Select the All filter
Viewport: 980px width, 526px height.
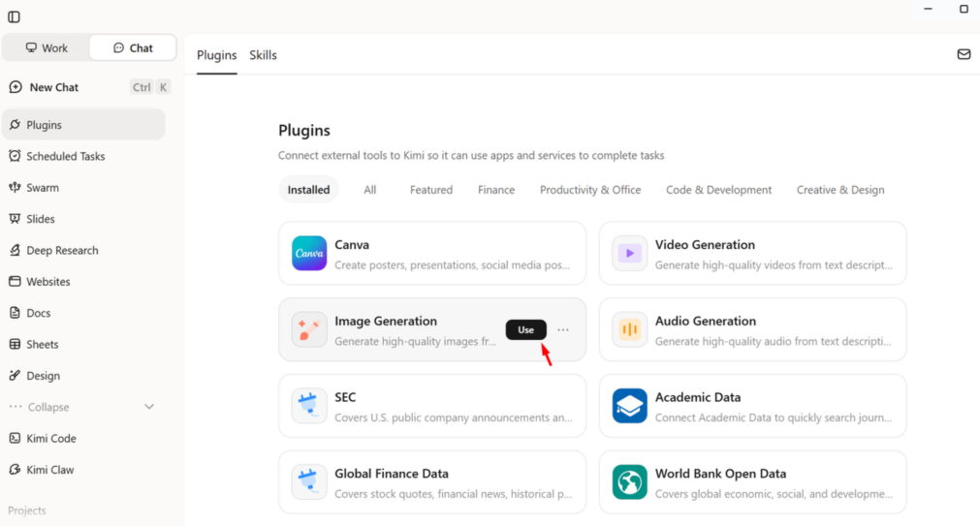(370, 190)
